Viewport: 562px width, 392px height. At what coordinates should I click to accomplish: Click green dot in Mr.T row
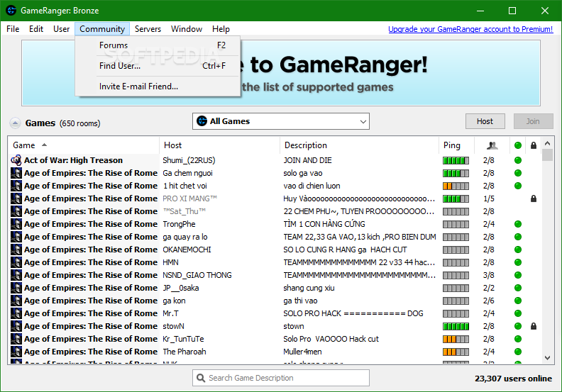(x=517, y=313)
